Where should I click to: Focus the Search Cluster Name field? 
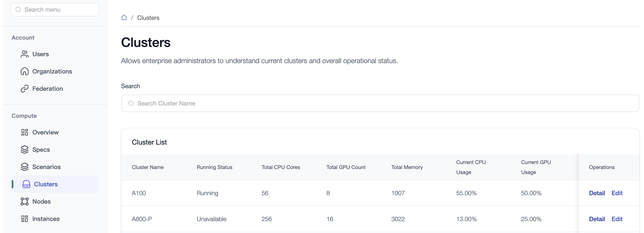(x=380, y=103)
